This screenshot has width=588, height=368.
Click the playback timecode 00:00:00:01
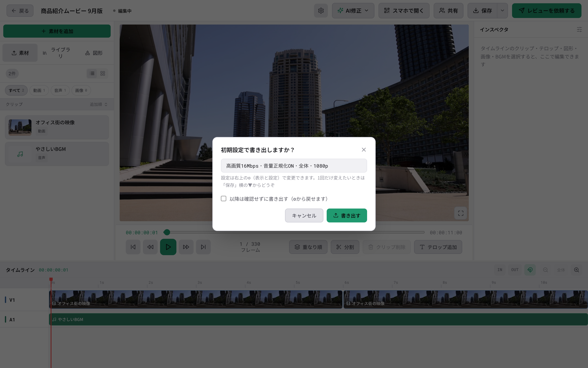coord(142,232)
